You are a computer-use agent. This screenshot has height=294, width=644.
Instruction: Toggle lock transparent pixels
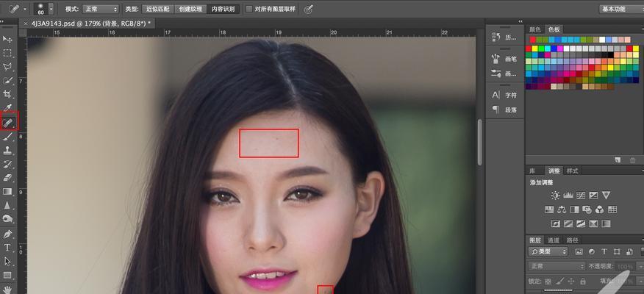pos(548,282)
